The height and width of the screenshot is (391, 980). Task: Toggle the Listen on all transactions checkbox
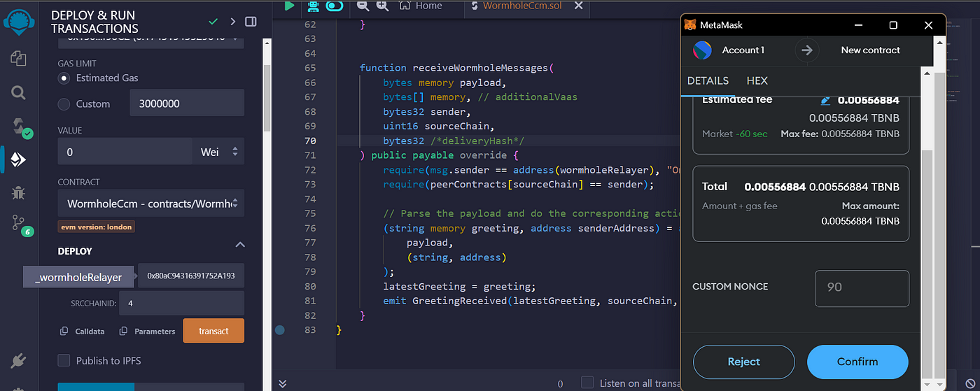pyautogui.click(x=587, y=383)
